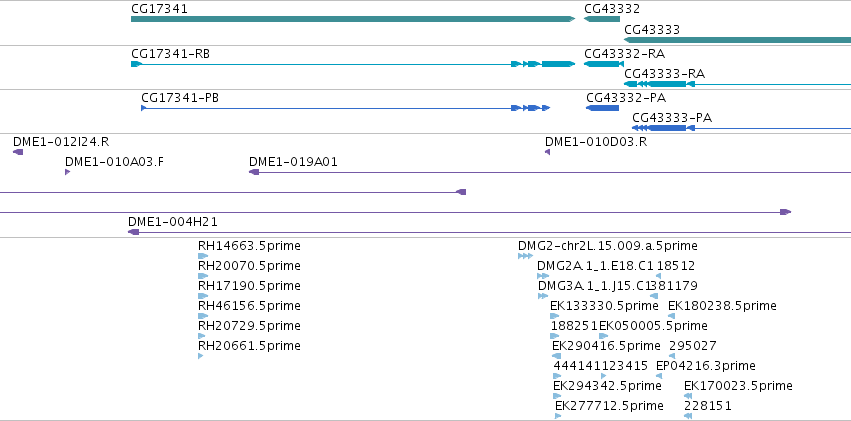The width and height of the screenshot is (851, 421).
Task: Select EST EK133330.5prime
Action: click(555, 316)
